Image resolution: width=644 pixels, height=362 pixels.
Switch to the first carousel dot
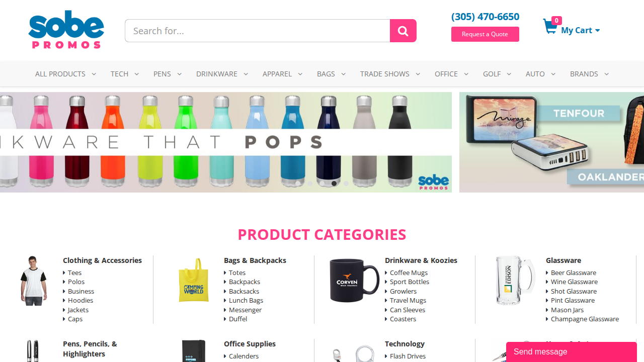(298, 184)
